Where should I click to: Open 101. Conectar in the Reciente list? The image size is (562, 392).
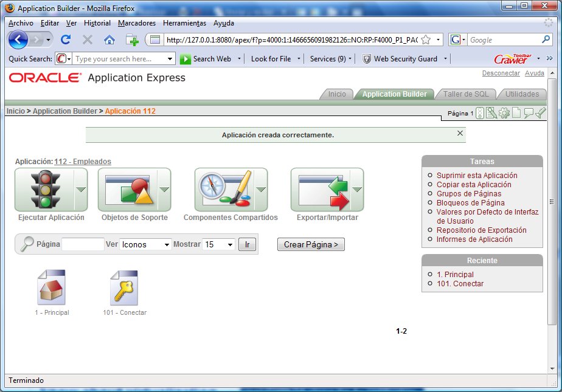pyautogui.click(x=460, y=284)
